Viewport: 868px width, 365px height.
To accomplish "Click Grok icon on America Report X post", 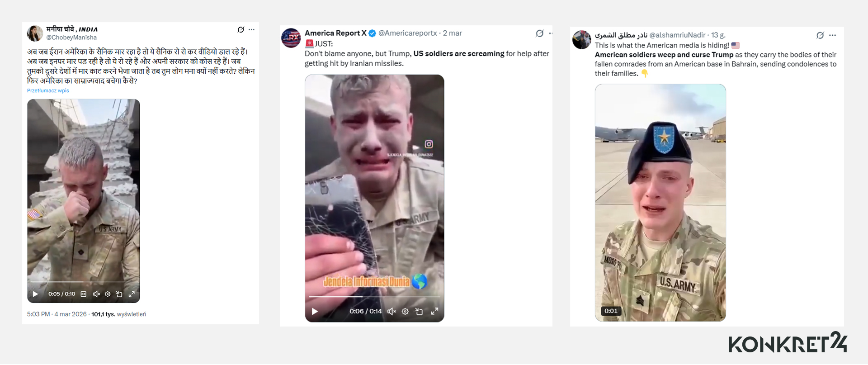I will point(539,33).
